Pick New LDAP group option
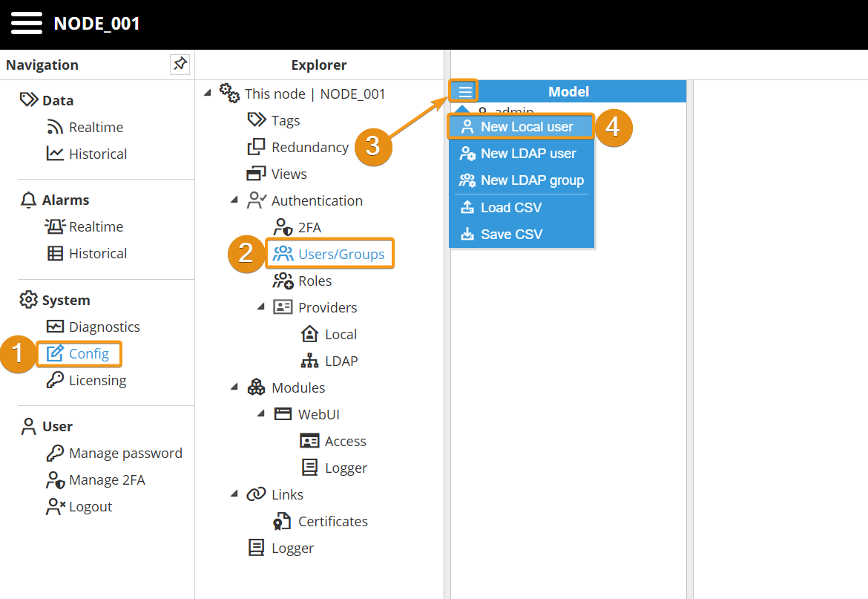This screenshot has height=599, width=868. click(531, 180)
